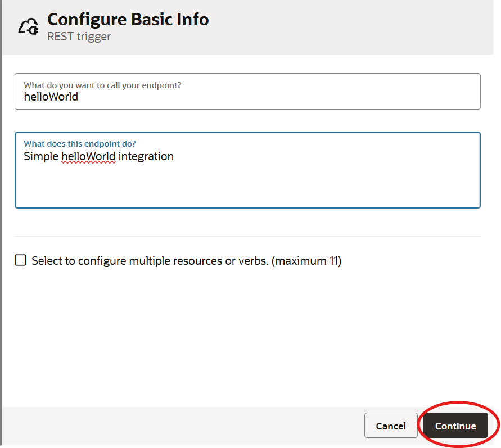Focus the endpoint name input field
Screen dimensions: 501x448
tap(247, 97)
